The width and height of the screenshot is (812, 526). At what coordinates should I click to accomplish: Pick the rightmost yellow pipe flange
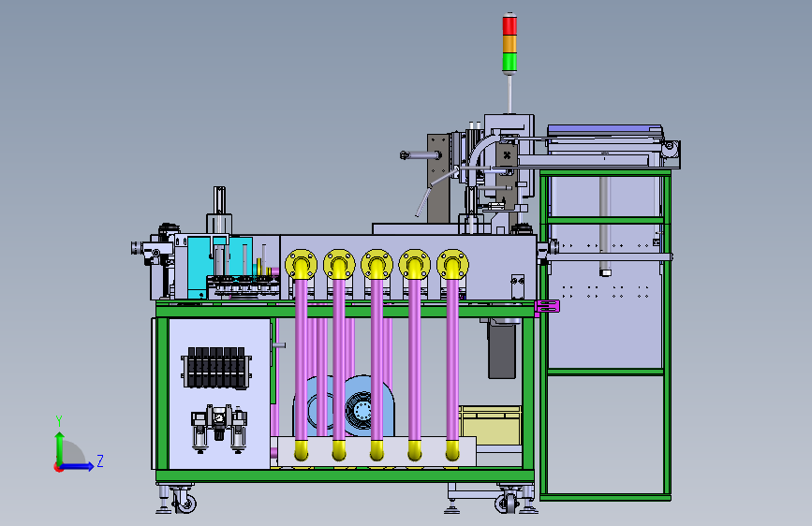pyautogui.click(x=452, y=265)
